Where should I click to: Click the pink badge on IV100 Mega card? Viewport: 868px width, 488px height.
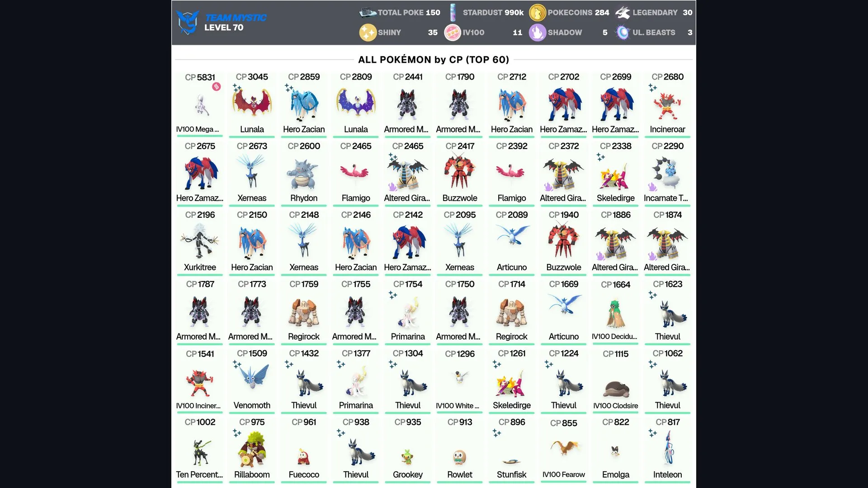tap(217, 87)
